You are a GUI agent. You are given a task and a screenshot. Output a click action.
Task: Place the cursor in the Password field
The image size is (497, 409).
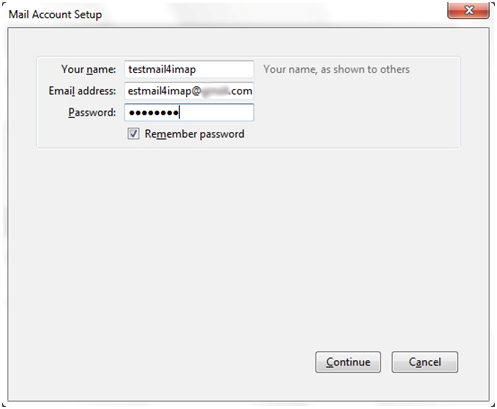pyautogui.click(x=189, y=112)
